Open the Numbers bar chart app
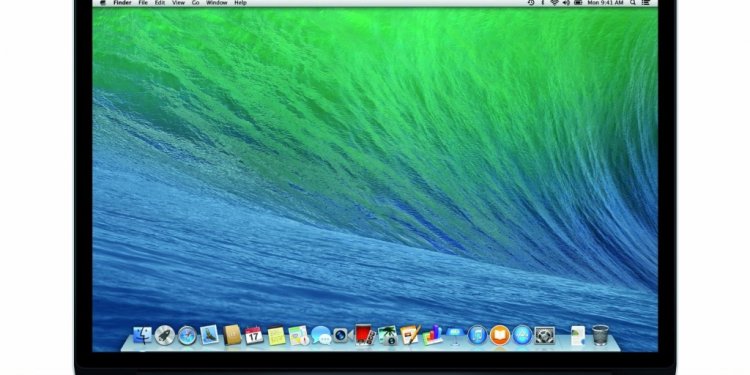The width and height of the screenshot is (750, 375). [x=432, y=335]
